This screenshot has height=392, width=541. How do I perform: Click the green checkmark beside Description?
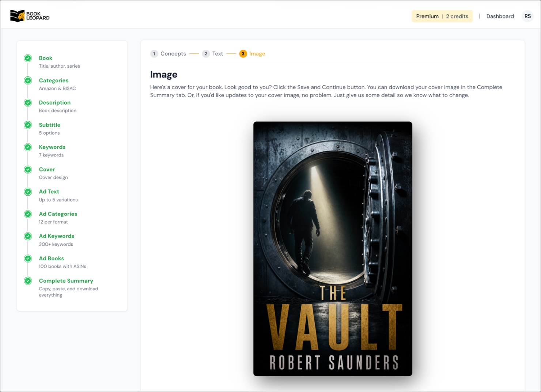pyautogui.click(x=28, y=103)
